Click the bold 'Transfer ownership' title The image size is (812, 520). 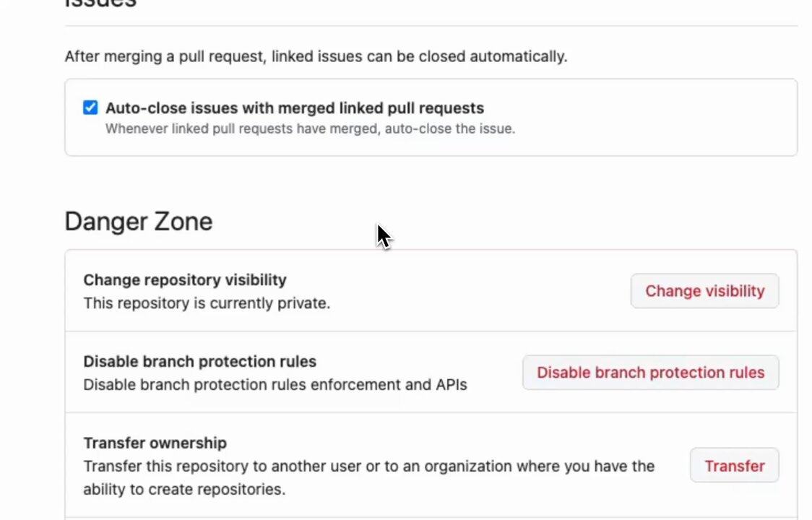coord(155,443)
